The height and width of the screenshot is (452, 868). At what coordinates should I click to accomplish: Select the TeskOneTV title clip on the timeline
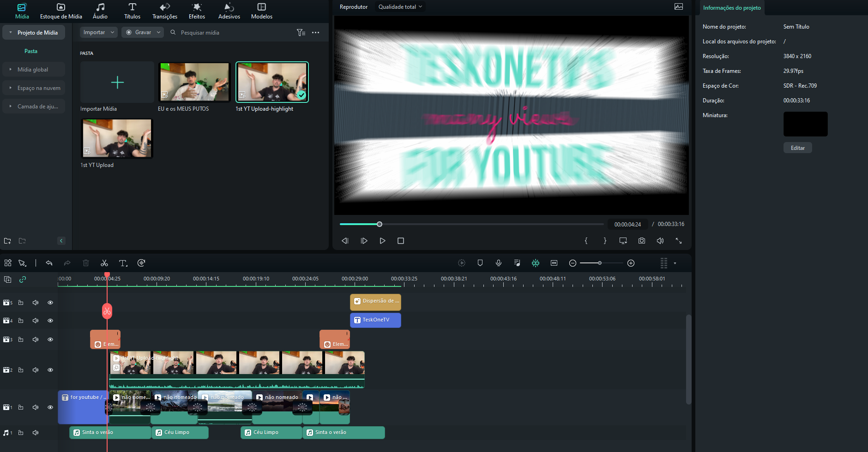point(375,320)
